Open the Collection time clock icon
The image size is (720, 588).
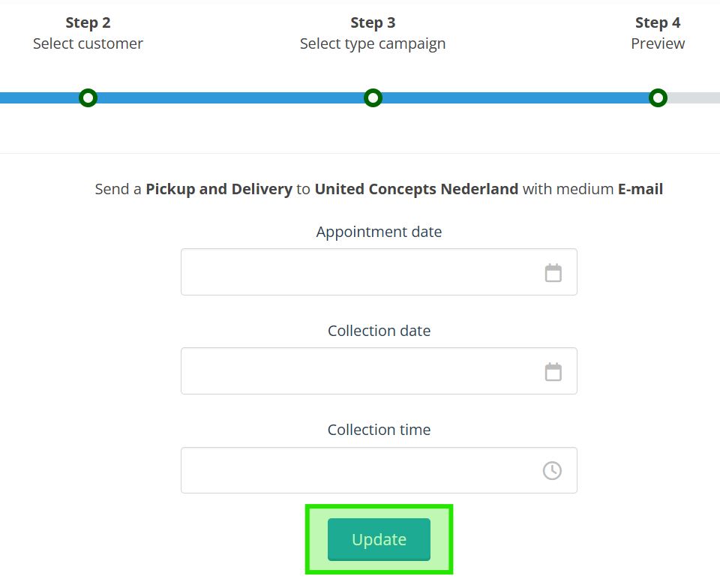pyautogui.click(x=552, y=470)
